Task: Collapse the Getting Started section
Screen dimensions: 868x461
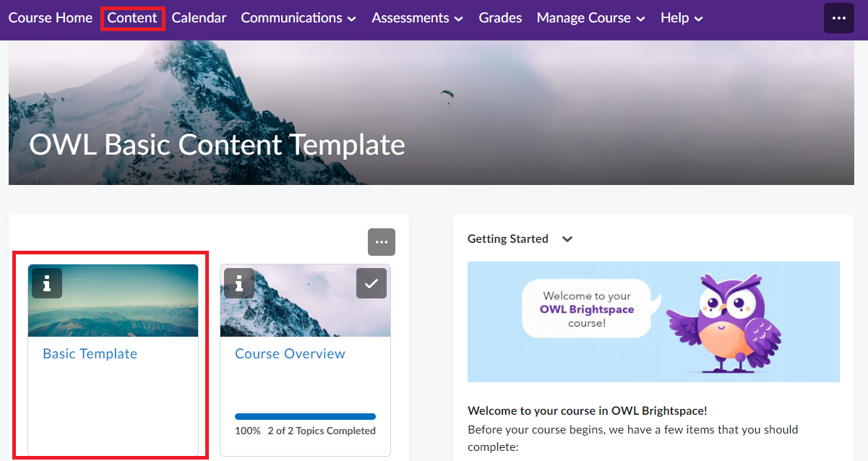Action: [567, 238]
